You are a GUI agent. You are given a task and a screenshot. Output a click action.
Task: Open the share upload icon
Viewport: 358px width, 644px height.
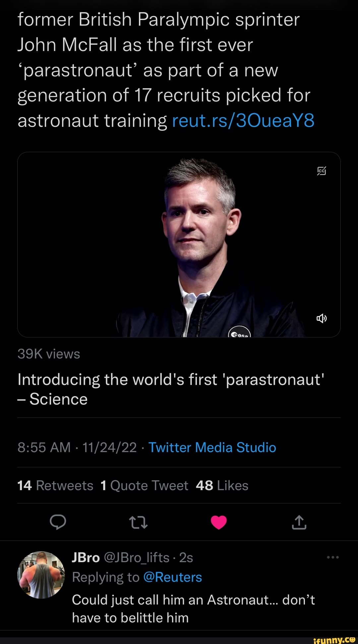(299, 522)
